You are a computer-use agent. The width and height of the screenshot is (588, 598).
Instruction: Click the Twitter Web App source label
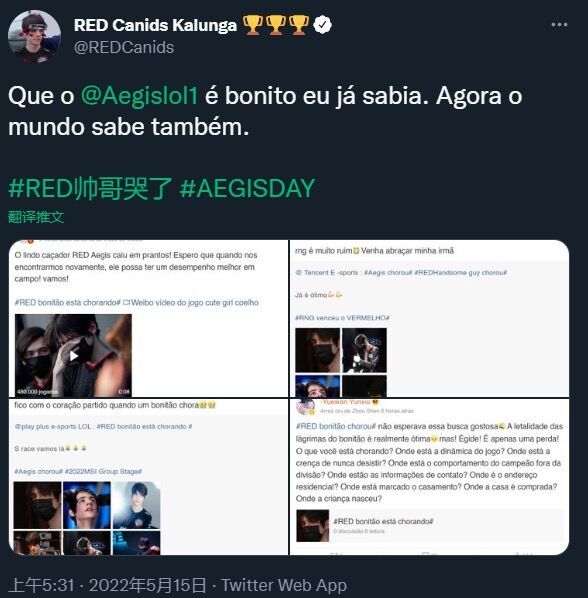(284, 585)
